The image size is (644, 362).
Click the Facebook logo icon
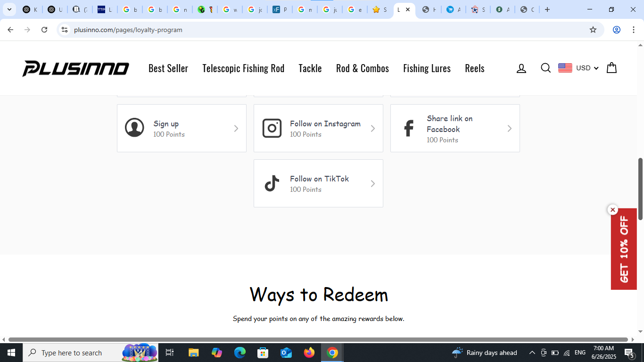[409, 128]
